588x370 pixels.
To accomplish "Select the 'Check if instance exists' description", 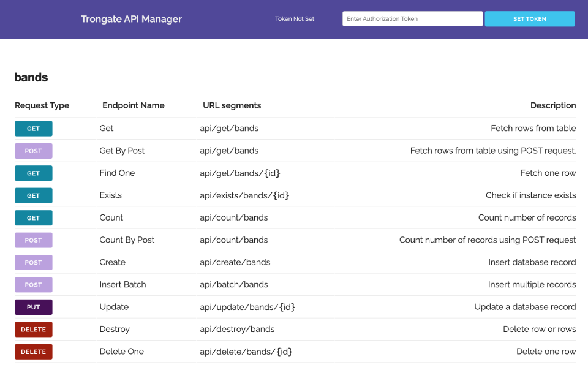I will tap(530, 195).
